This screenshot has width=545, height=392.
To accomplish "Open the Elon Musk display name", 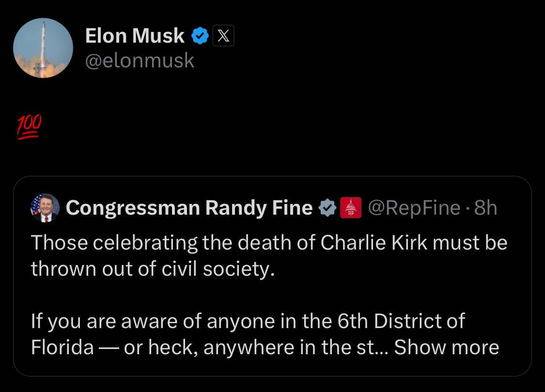I will 135,36.
